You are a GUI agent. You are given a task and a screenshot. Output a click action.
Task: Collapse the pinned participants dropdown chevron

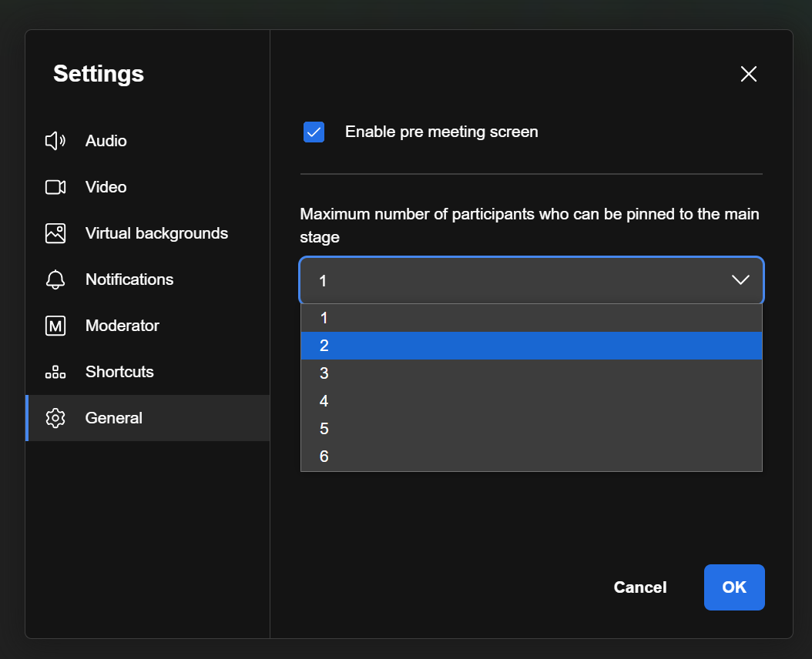(x=740, y=280)
